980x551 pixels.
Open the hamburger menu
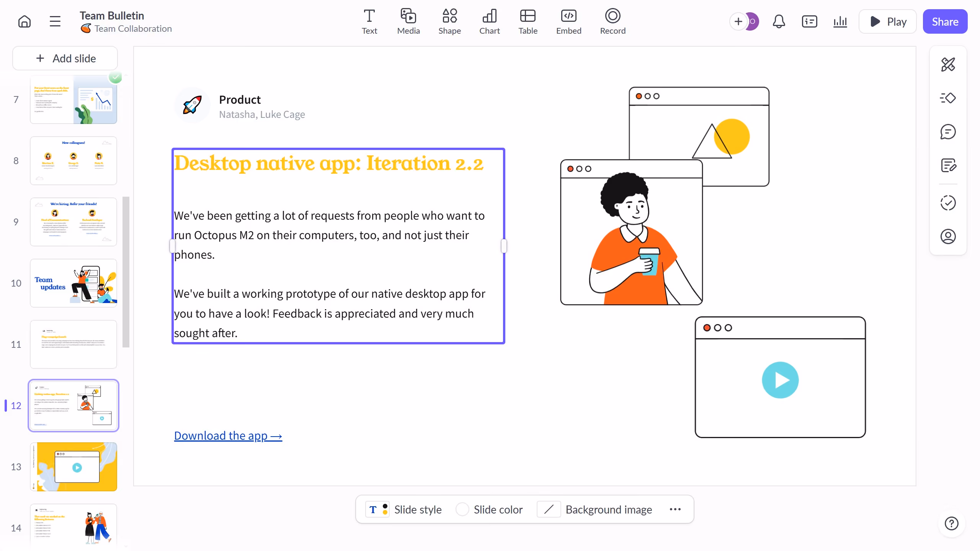(x=55, y=21)
